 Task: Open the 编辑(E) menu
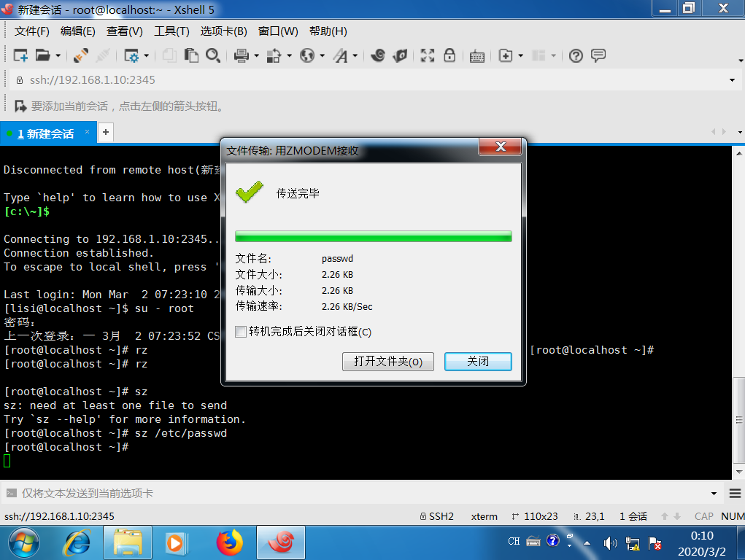(x=78, y=31)
